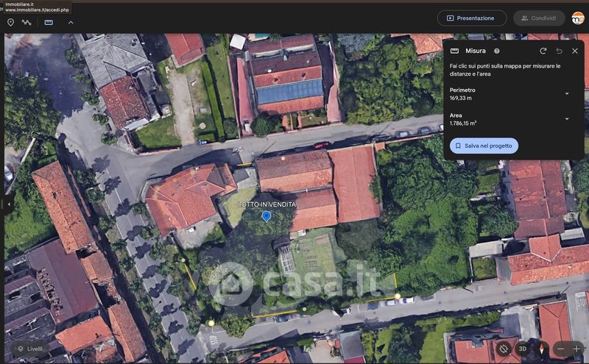Undo the last measurement point
Screen dimensions: 589x364
559,51
